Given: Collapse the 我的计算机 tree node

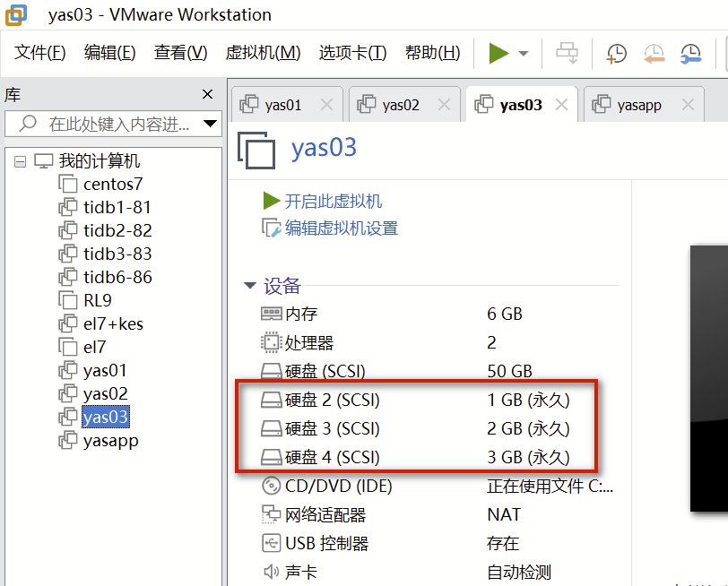Looking at the screenshot, I should 20,161.
